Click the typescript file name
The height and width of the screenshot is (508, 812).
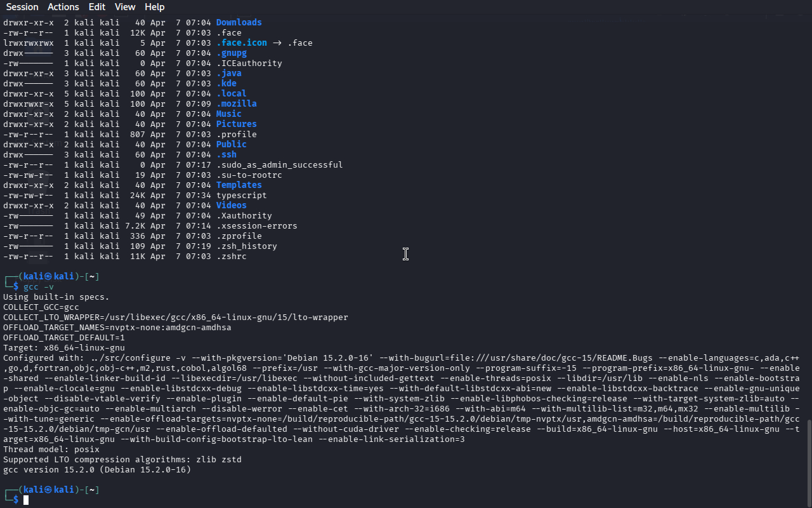click(x=241, y=195)
